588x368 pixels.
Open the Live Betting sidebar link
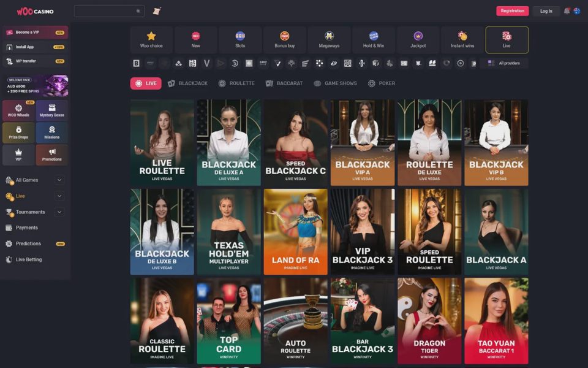[29, 259]
